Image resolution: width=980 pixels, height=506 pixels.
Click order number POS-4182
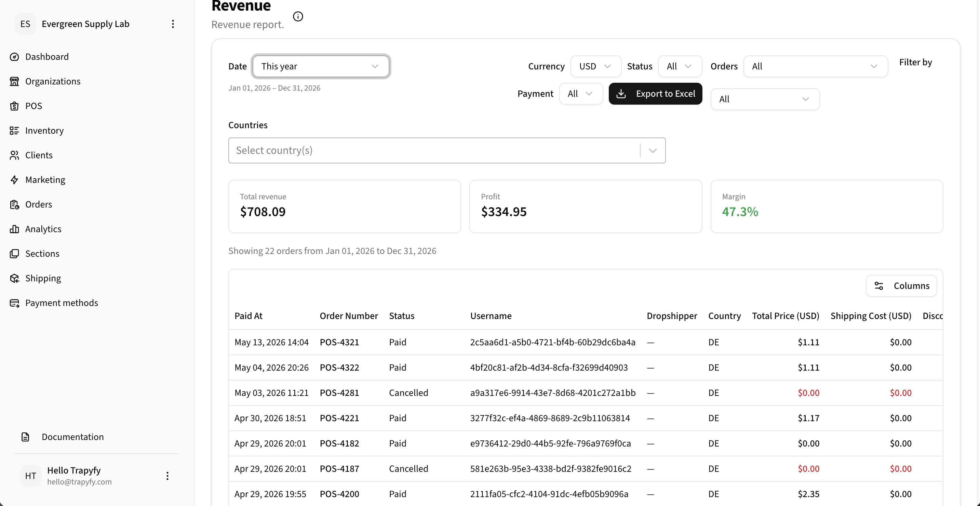point(339,444)
